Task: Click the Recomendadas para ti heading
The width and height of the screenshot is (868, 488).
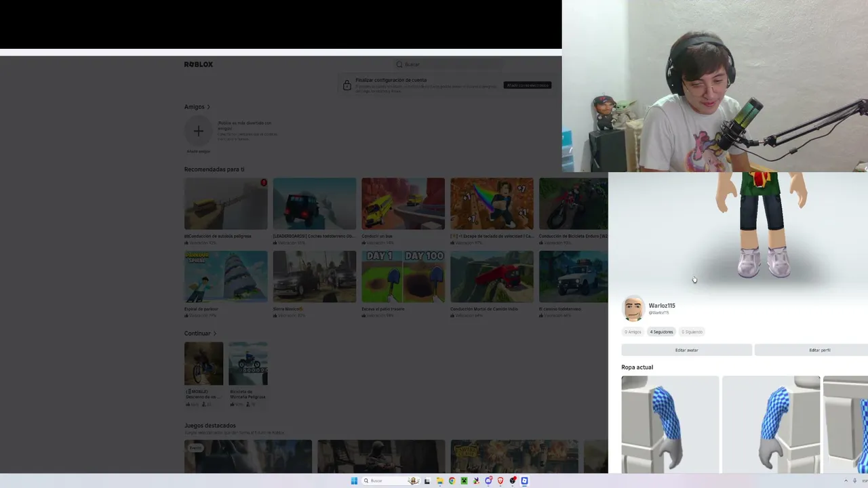Action: (x=214, y=169)
